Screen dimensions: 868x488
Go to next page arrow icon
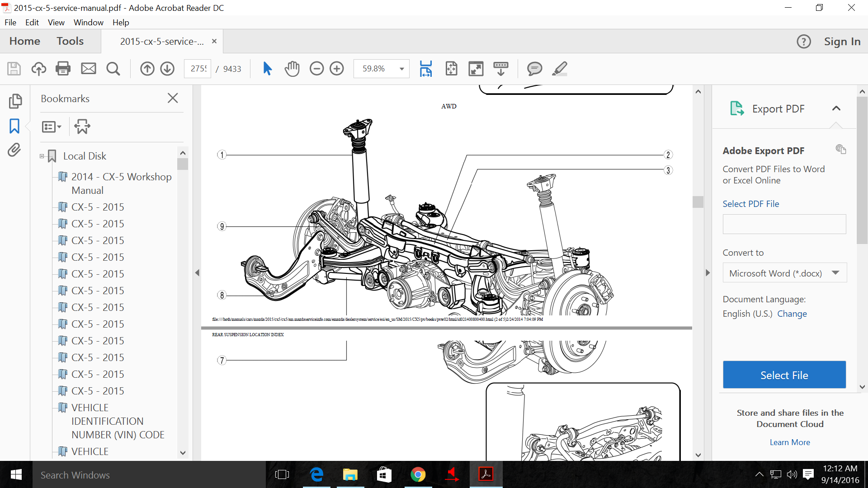(x=167, y=69)
